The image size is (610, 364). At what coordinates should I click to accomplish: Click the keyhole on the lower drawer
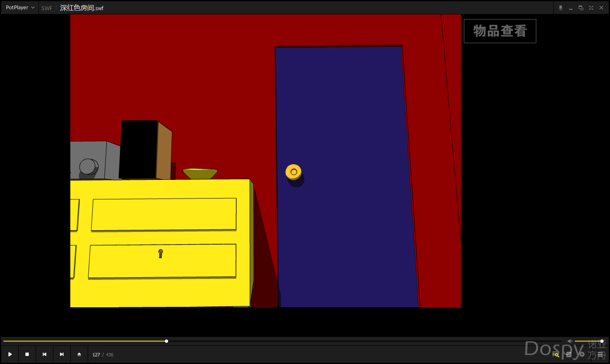161,254
